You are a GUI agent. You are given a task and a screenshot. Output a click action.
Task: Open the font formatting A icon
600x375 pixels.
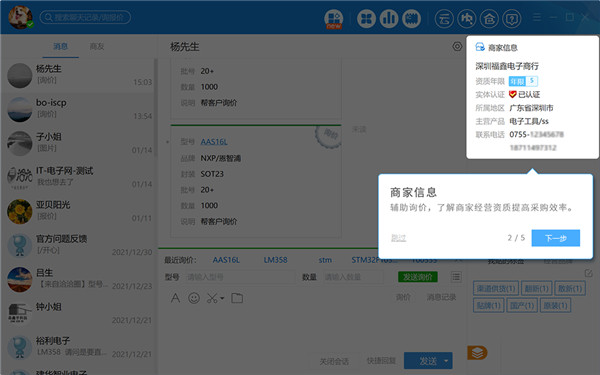pyautogui.click(x=175, y=298)
